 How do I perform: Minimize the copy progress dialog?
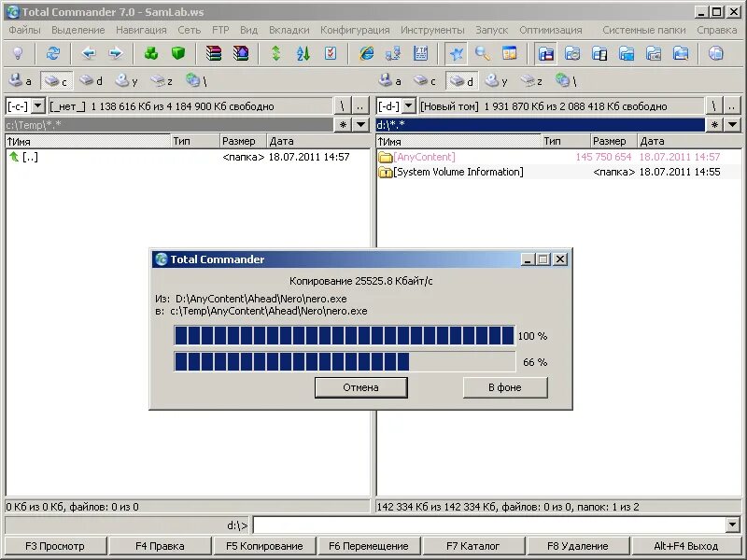pos(527,259)
